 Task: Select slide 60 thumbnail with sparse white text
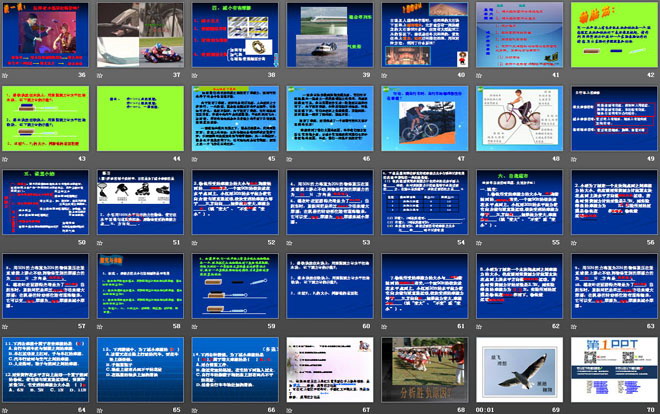[330, 286]
